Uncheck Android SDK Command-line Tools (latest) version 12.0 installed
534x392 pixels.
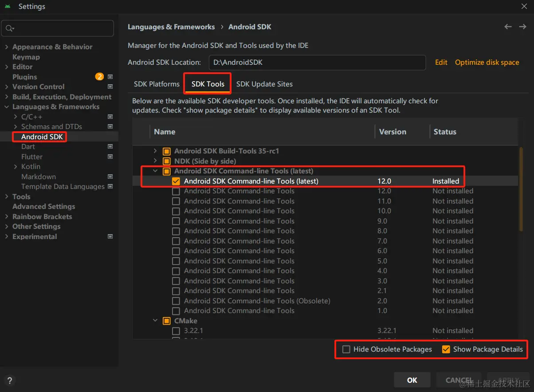[176, 181]
